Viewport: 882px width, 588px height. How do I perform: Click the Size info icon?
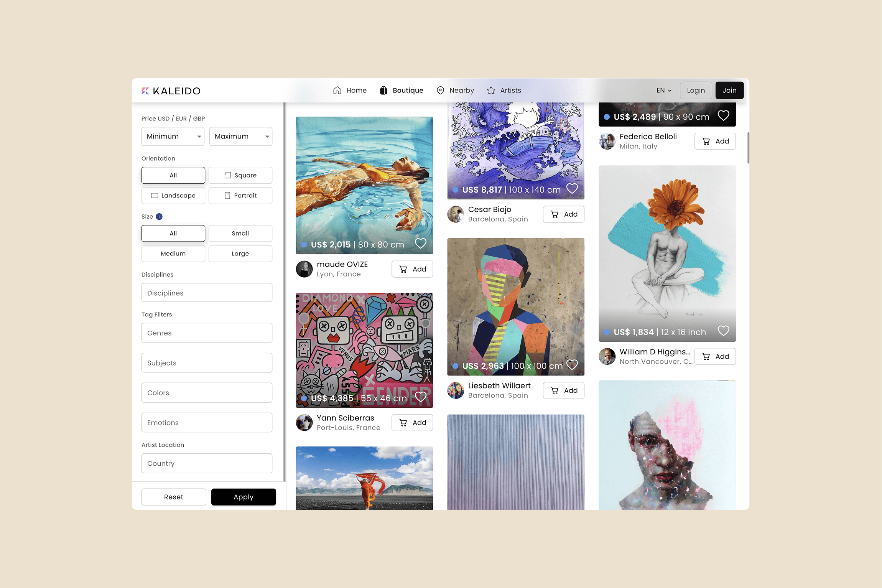tap(159, 216)
